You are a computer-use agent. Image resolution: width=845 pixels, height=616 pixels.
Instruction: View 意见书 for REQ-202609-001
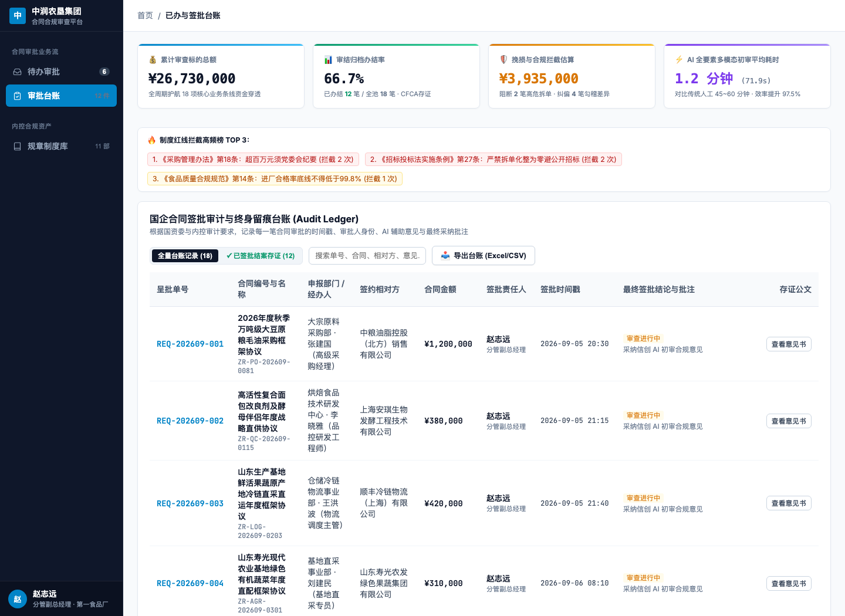789,344
